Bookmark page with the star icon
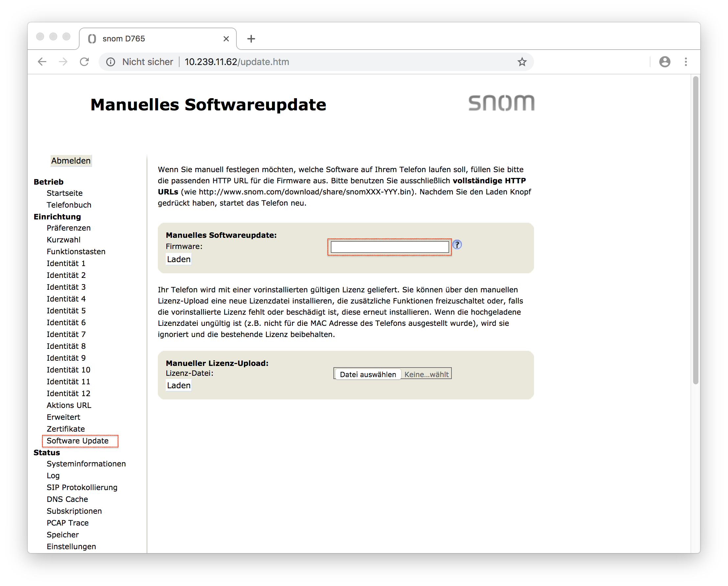 (x=522, y=62)
